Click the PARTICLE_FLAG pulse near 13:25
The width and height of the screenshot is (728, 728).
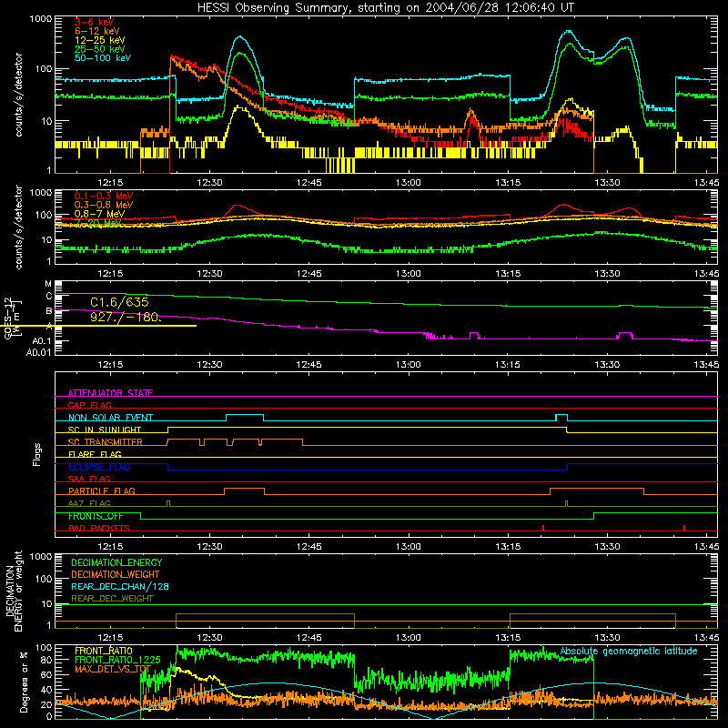[597, 491]
